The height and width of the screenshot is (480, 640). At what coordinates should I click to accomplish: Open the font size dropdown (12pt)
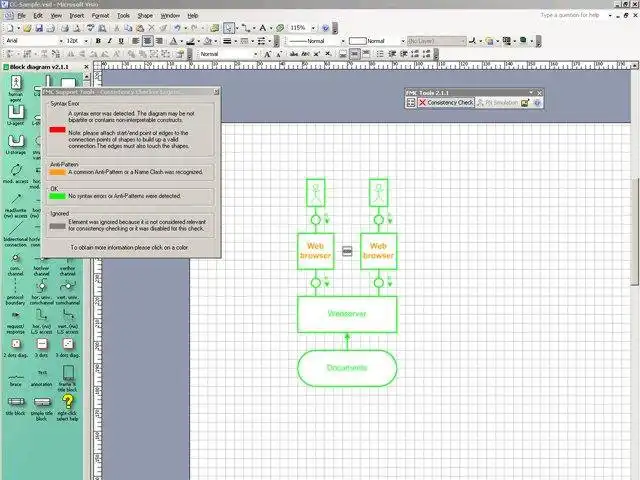(x=86, y=41)
